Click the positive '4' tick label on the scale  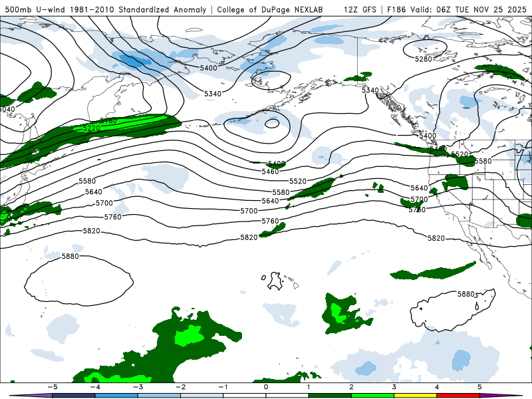437,387
